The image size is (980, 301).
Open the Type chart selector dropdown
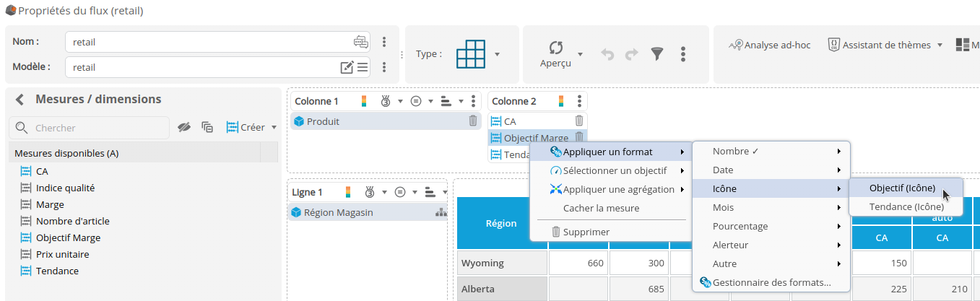497,54
